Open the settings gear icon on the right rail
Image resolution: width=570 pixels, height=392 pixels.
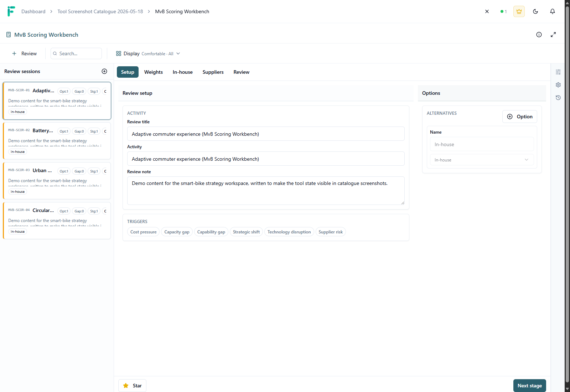(x=558, y=85)
